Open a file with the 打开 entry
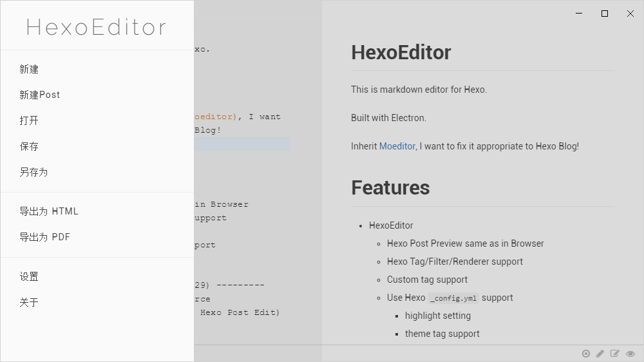Screen dimensions: 644x362 coord(97,120)
